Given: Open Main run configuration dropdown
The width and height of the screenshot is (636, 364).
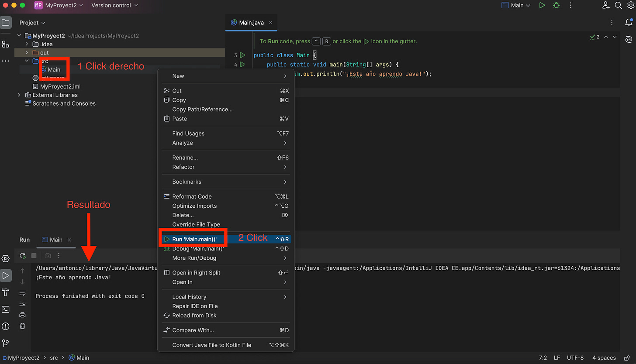Looking at the screenshot, I should tap(516, 5).
